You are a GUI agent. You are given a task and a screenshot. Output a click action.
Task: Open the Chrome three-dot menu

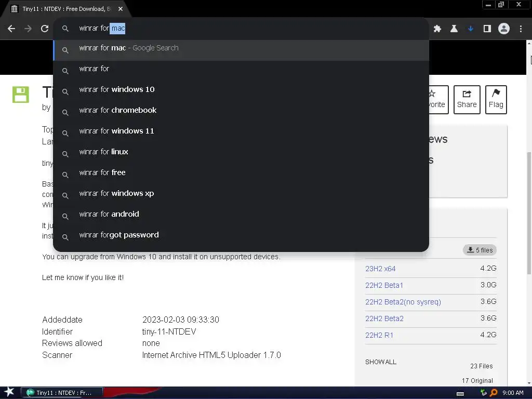coord(521,29)
